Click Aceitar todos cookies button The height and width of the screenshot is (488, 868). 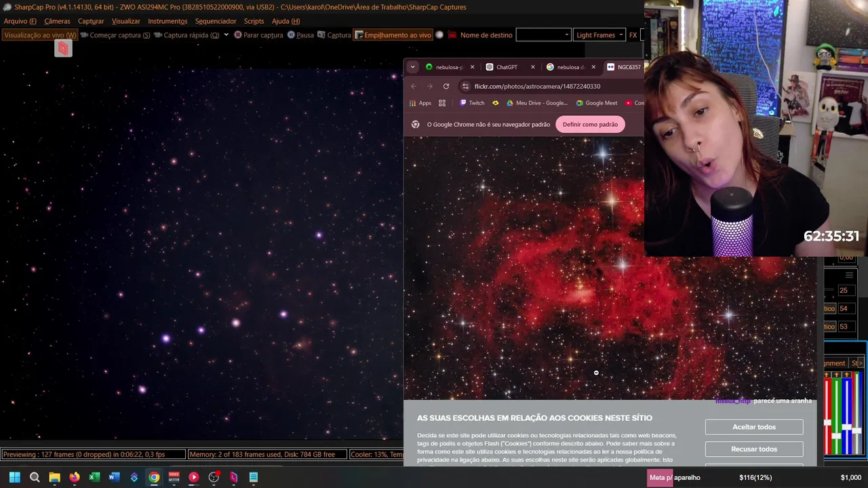[754, 427]
